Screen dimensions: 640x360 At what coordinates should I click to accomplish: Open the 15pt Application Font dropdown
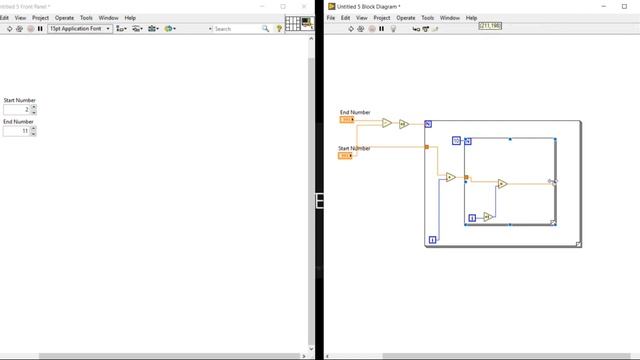point(80,29)
